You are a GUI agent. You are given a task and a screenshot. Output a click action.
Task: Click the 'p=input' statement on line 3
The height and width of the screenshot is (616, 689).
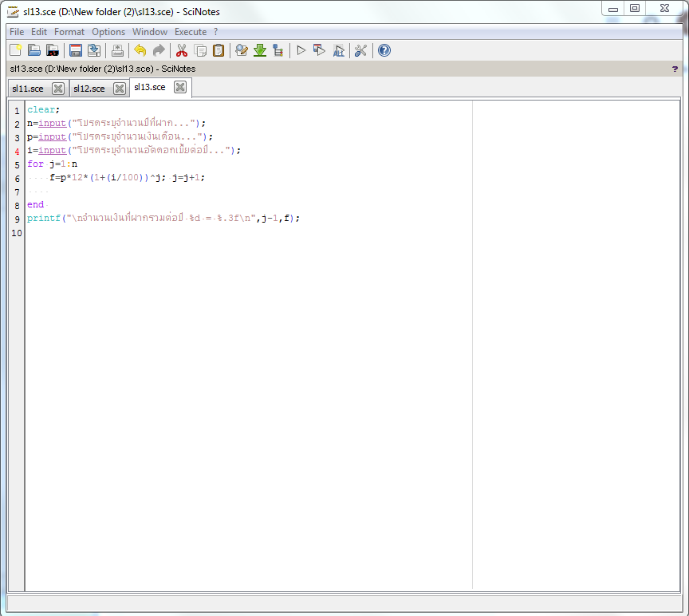[x=120, y=136]
